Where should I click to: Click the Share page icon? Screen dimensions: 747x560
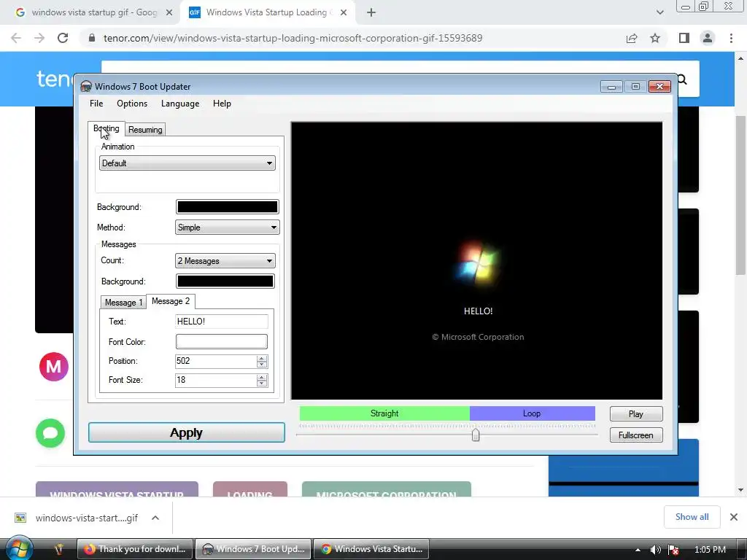pos(632,38)
